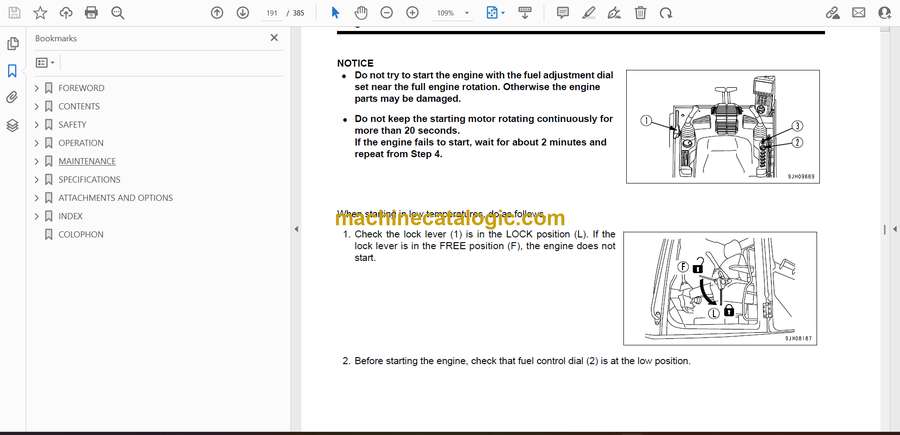Add a comment with the note icon
The width and height of the screenshot is (900, 435).
pos(563,13)
